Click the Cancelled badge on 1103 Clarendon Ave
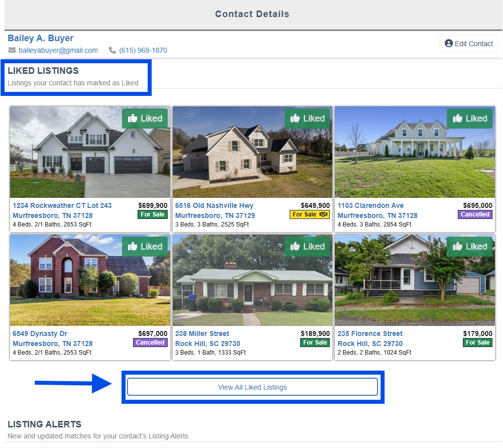Viewport: 503px width, 448px height. coord(475,214)
